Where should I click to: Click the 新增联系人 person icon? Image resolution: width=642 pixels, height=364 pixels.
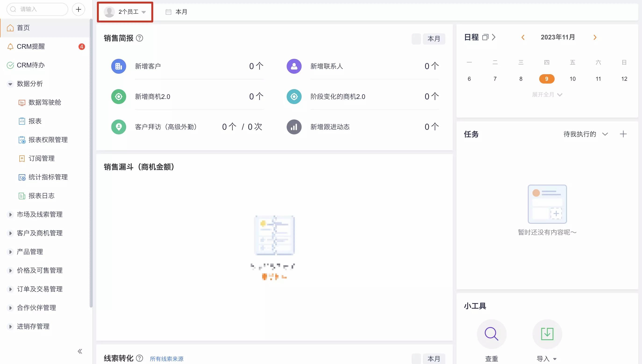click(294, 66)
